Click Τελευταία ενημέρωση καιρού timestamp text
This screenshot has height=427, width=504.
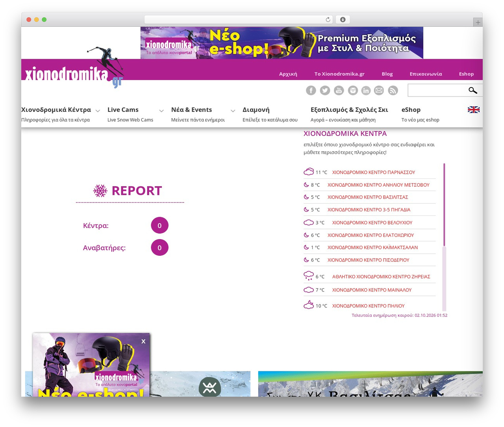[399, 315]
